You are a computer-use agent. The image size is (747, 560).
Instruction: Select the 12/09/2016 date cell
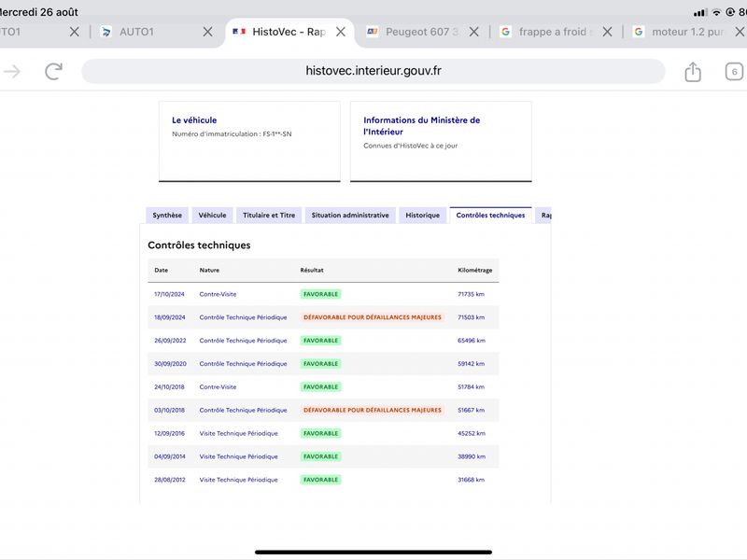point(169,433)
